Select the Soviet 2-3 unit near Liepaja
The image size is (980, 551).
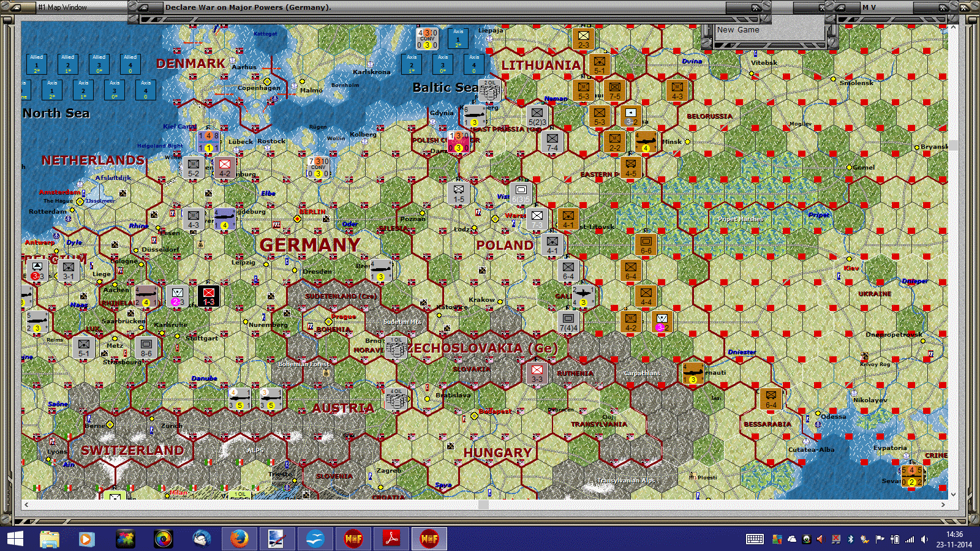click(x=584, y=39)
